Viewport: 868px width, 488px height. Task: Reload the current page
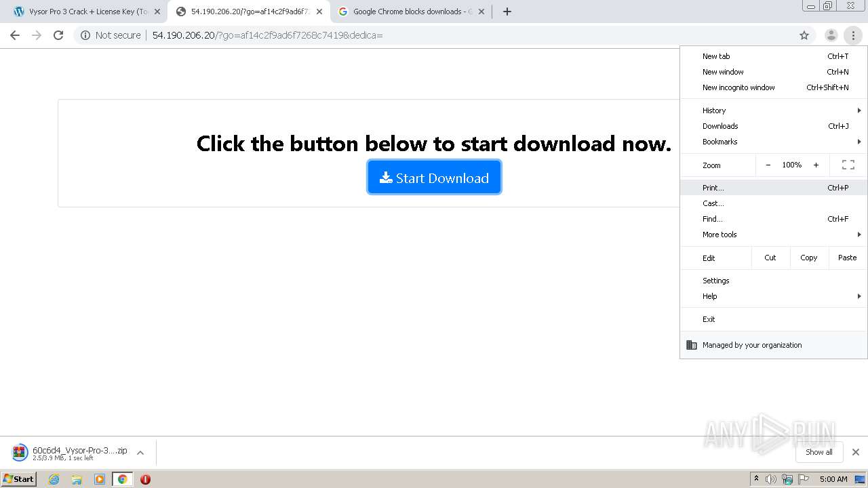(x=58, y=35)
